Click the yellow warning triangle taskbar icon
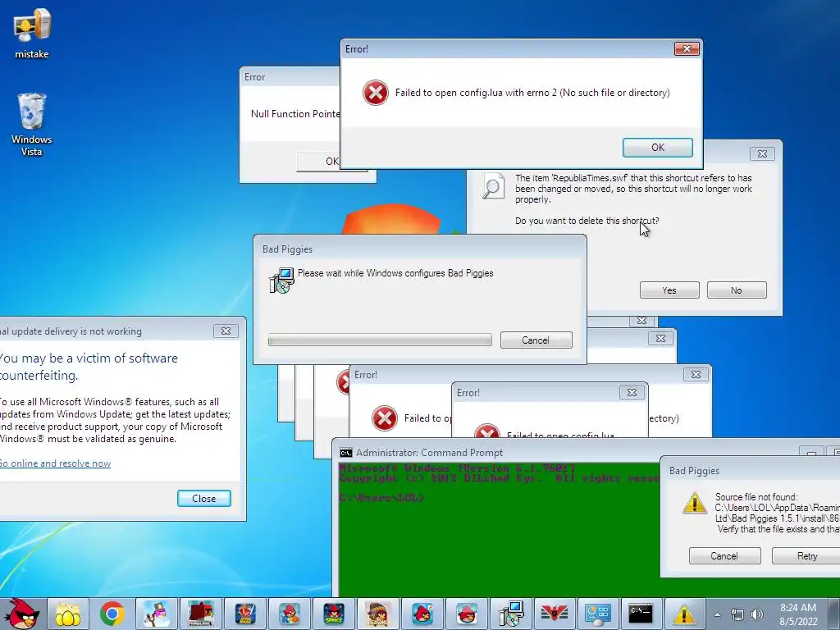Screen dimensions: 840x630 pyautogui.click(x=683, y=614)
